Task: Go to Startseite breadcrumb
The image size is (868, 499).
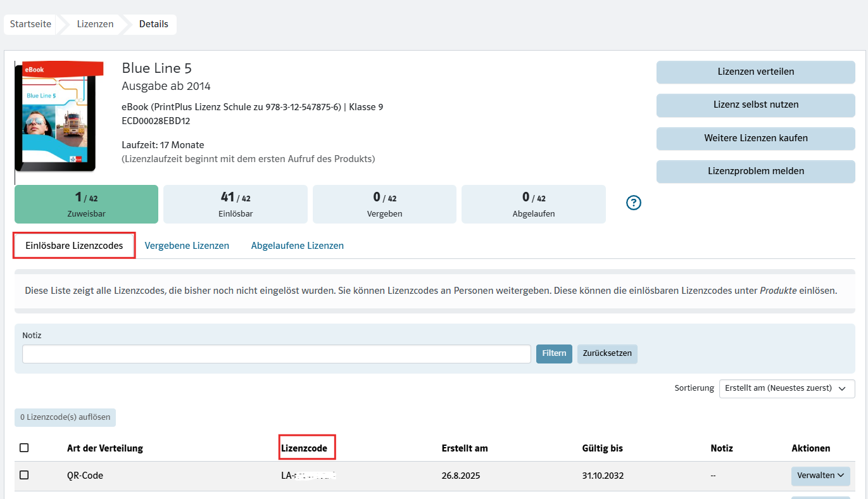Action: tap(31, 25)
